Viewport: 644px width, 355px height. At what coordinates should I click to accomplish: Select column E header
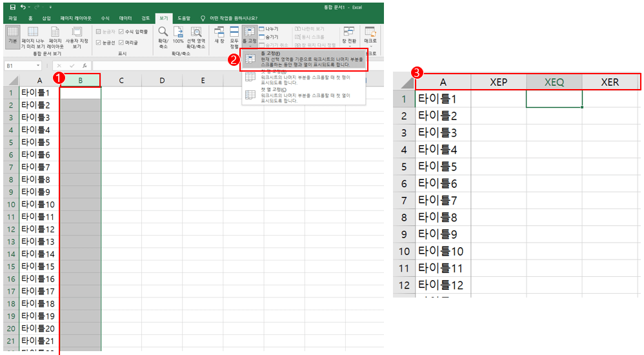203,81
